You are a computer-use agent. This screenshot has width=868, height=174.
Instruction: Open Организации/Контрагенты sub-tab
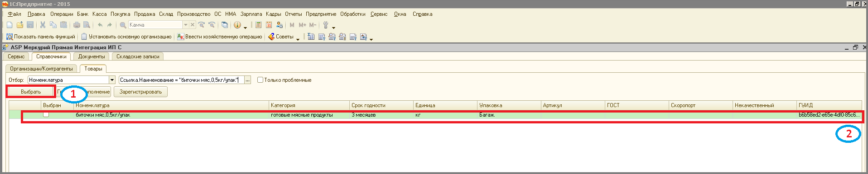pos(41,69)
